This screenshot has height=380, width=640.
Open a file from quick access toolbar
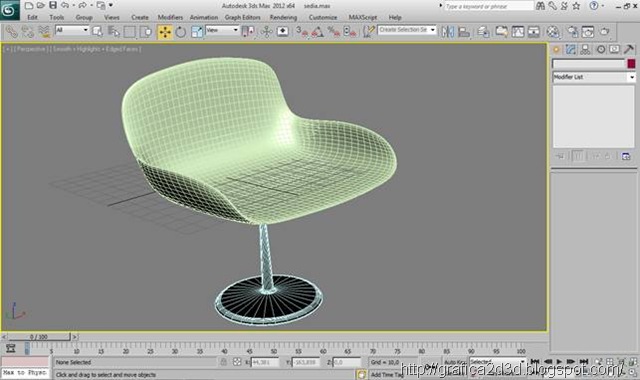[41, 6]
